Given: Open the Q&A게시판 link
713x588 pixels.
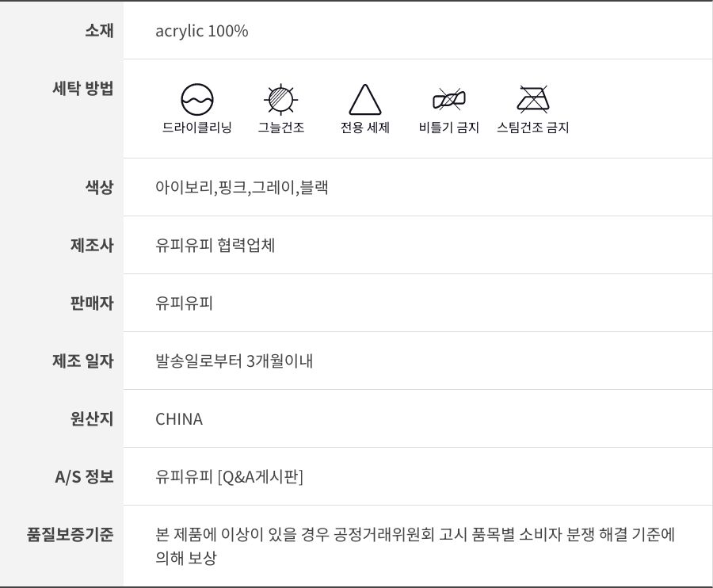Looking at the screenshot, I should point(261,477).
